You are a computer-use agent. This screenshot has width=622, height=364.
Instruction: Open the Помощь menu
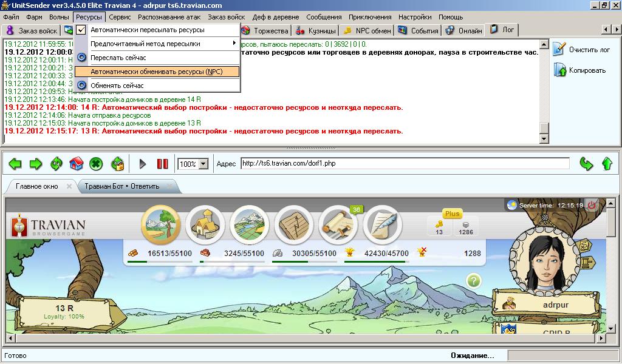[x=451, y=17]
